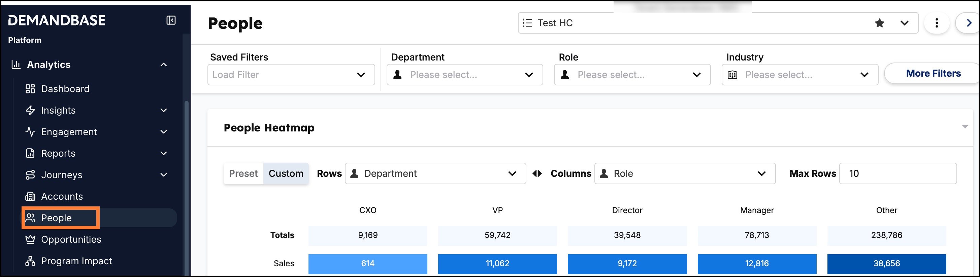This screenshot has height=277, width=980.
Task: Expand the Reports submenu
Action: pyautogui.click(x=164, y=153)
